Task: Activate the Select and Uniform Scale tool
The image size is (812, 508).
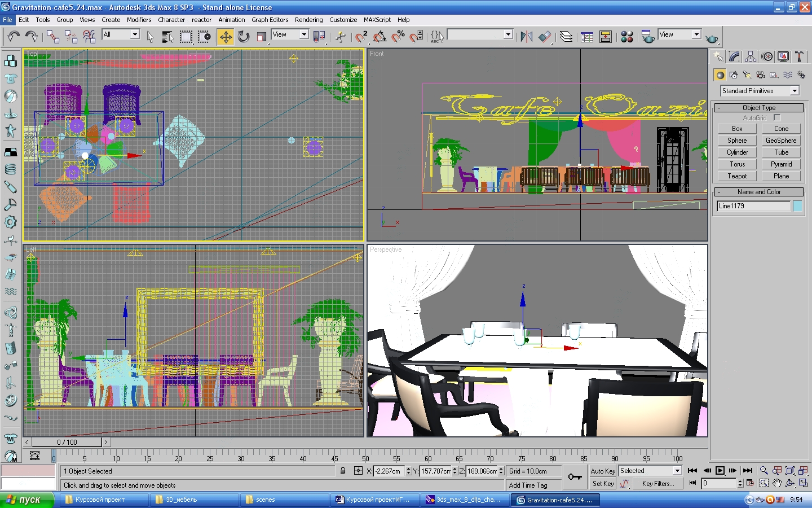Action: point(261,37)
